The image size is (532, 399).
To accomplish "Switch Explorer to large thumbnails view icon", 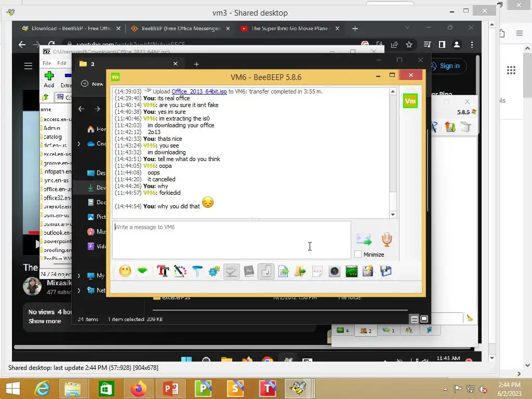I will (x=424, y=319).
